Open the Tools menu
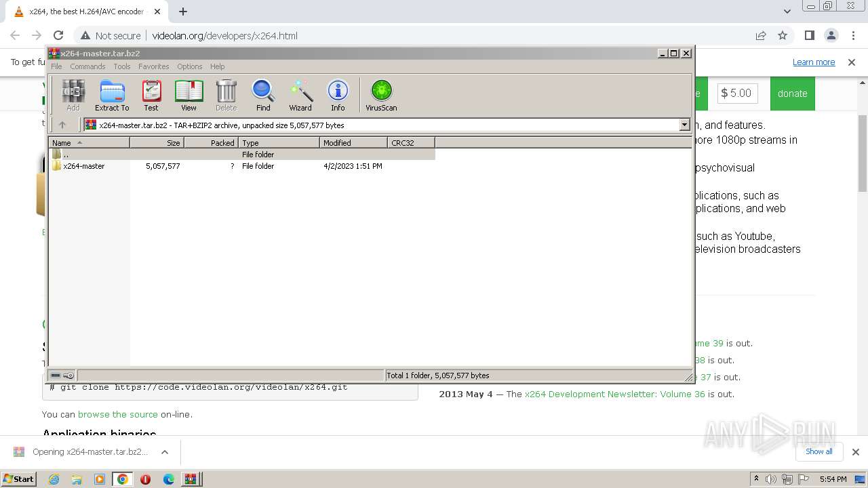Screen dimensions: 868x488 (x=122, y=66)
